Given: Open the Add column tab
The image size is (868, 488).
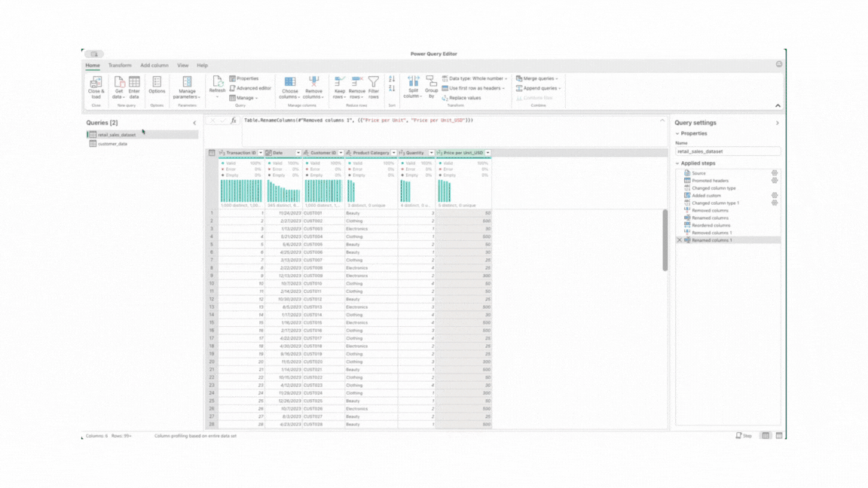Looking at the screenshot, I should point(154,66).
